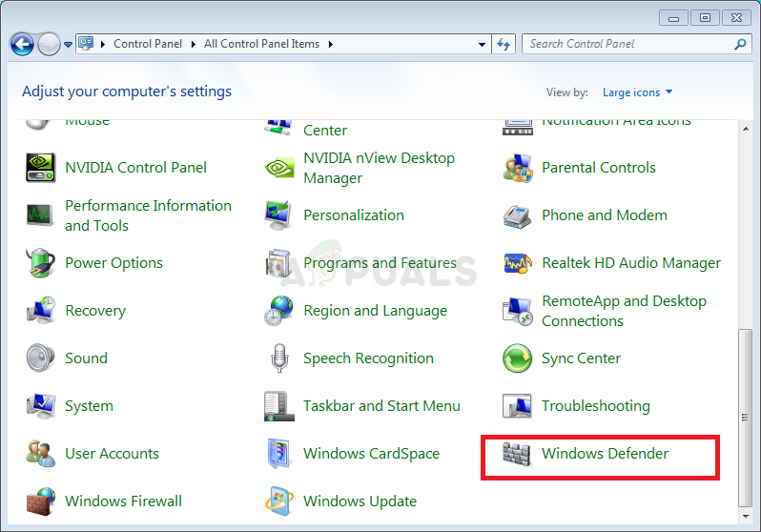Expand arrow after Control Panel breadcrumb
The image size is (761, 532).
[x=194, y=44]
